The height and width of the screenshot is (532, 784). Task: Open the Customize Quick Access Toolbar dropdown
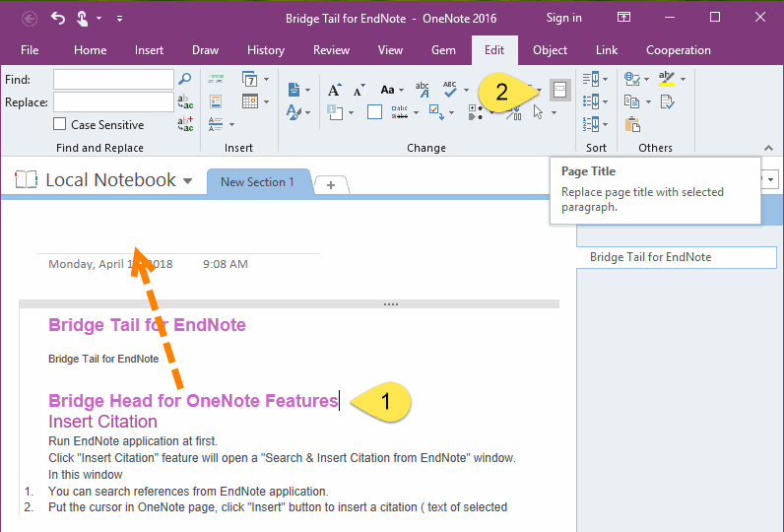click(x=119, y=19)
